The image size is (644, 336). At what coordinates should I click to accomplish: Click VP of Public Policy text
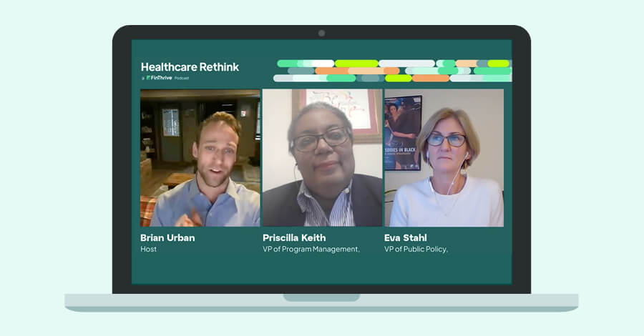pos(416,249)
